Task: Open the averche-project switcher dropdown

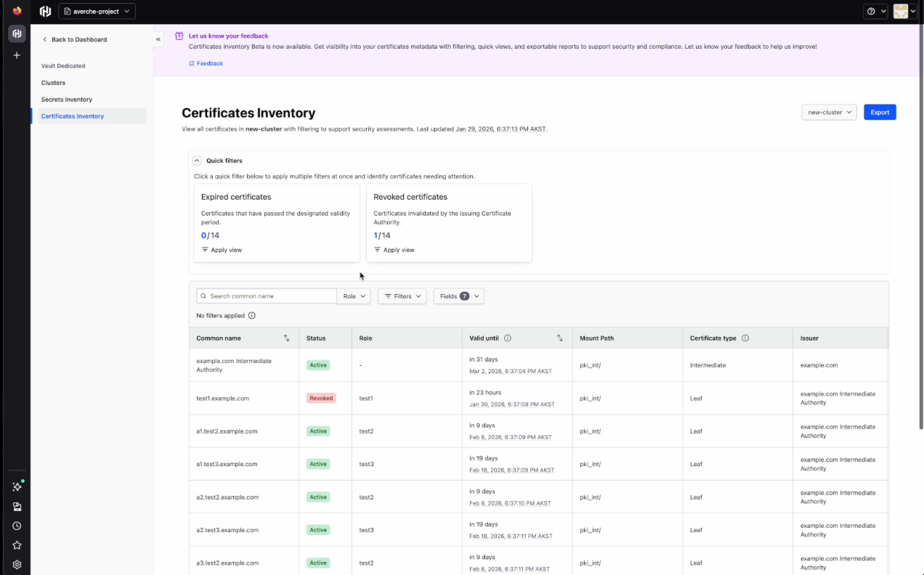Action: point(97,11)
